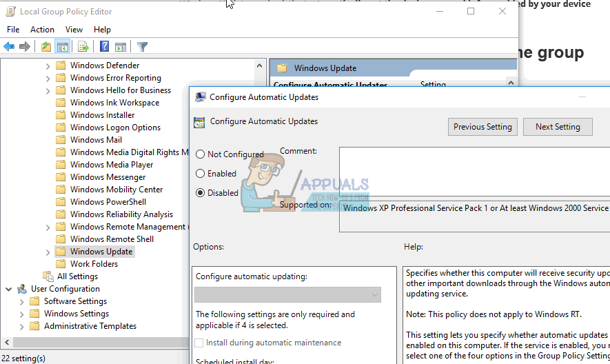The height and width of the screenshot is (364, 610).
Task: Select Windows Logon Options in tree
Action: point(115,128)
